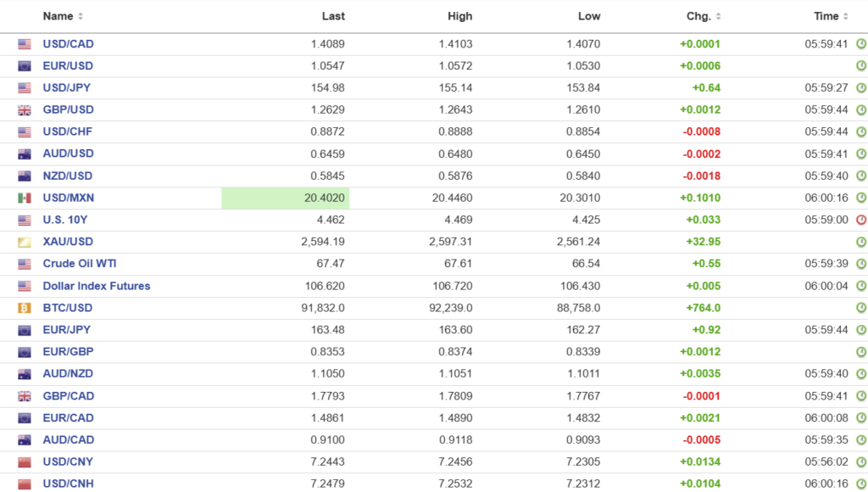This screenshot has width=868, height=492.
Task: Click the red clock icon in U.S. 10Y row
Action: click(861, 220)
